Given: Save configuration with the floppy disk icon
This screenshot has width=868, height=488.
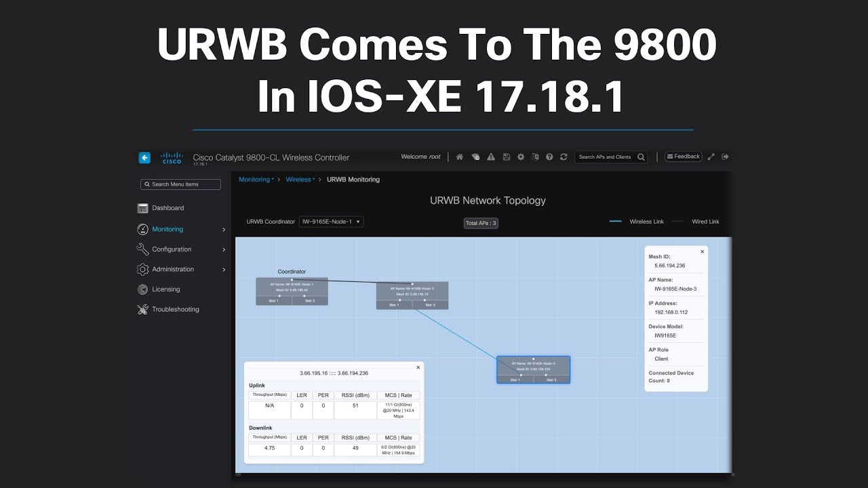Looking at the screenshot, I should (506, 157).
